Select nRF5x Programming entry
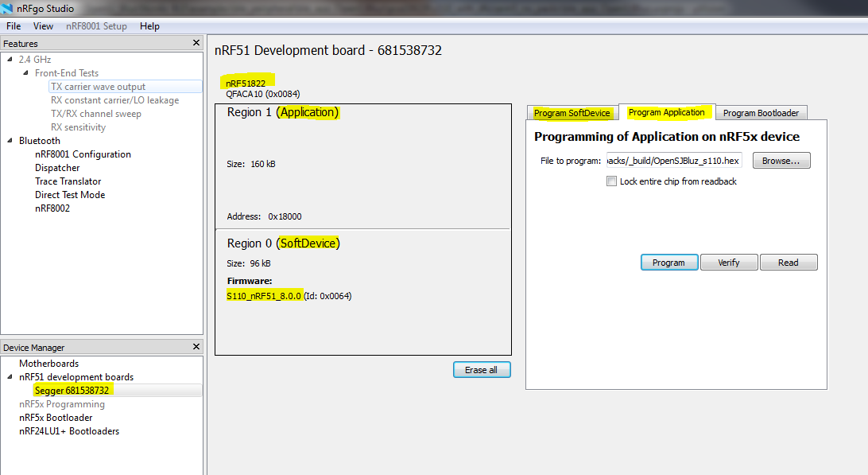Screen dimensions: 868x475 pyautogui.click(x=62, y=404)
